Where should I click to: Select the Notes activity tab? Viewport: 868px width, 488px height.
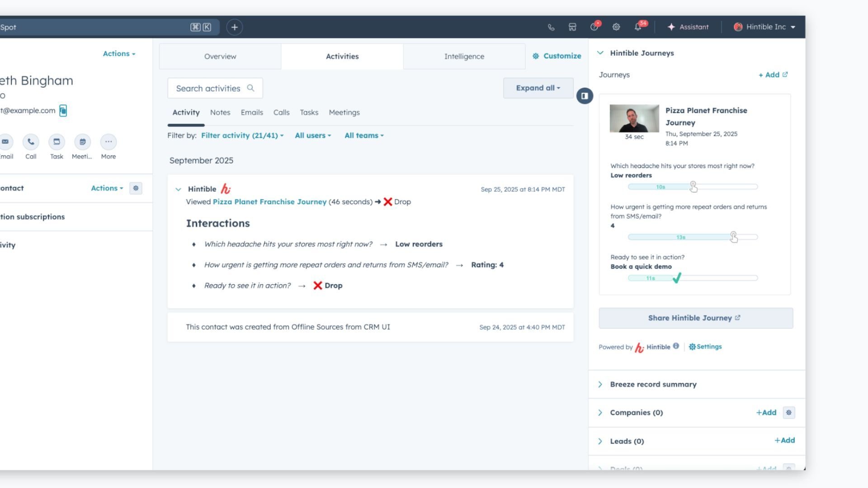220,113
